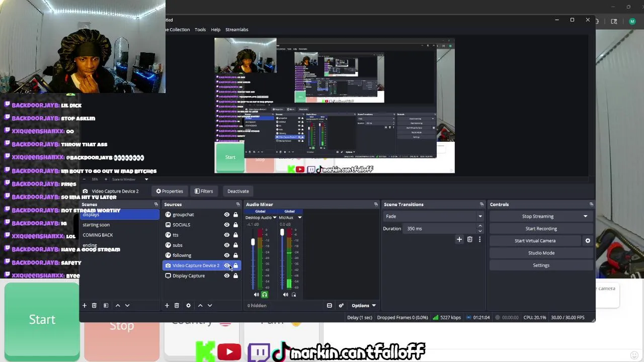
Task: Move scene down in Scenes toolbar
Action: (x=127, y=305)
